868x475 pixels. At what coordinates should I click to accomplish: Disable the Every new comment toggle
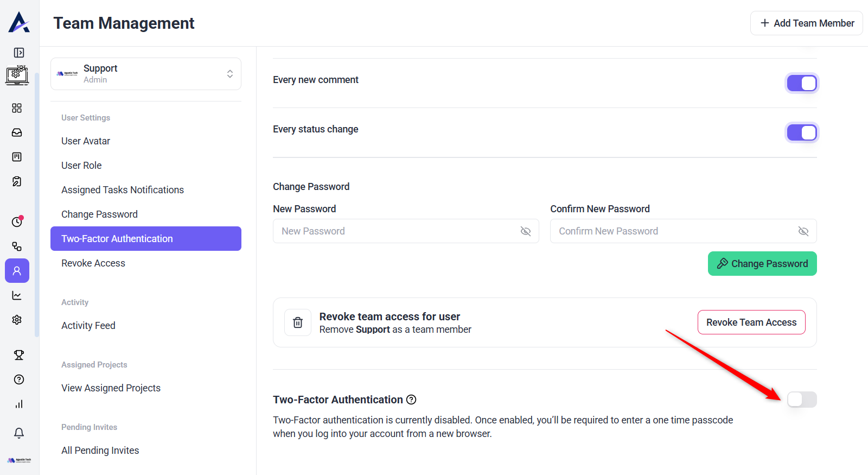(x=801, y=83)
